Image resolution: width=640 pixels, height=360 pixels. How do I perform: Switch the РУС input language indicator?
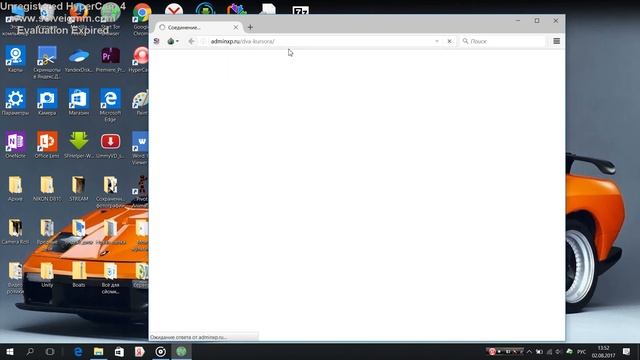pos(582,351)
